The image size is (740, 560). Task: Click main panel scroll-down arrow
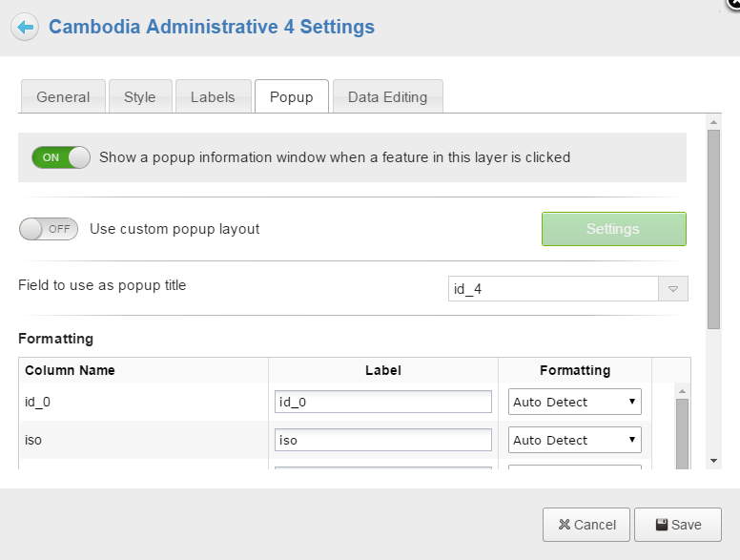pyautogui.click(x=713, y=461)
